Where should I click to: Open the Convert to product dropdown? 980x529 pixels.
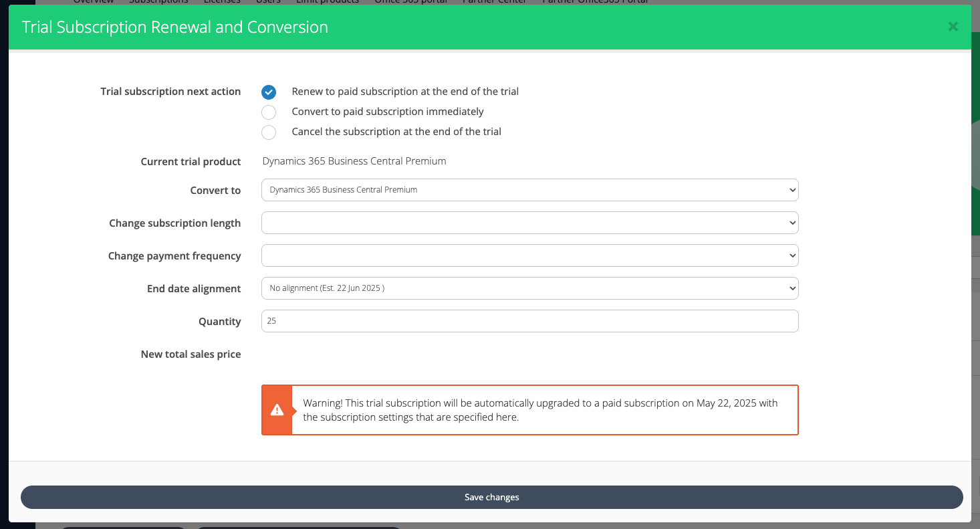tap(529, 190)
